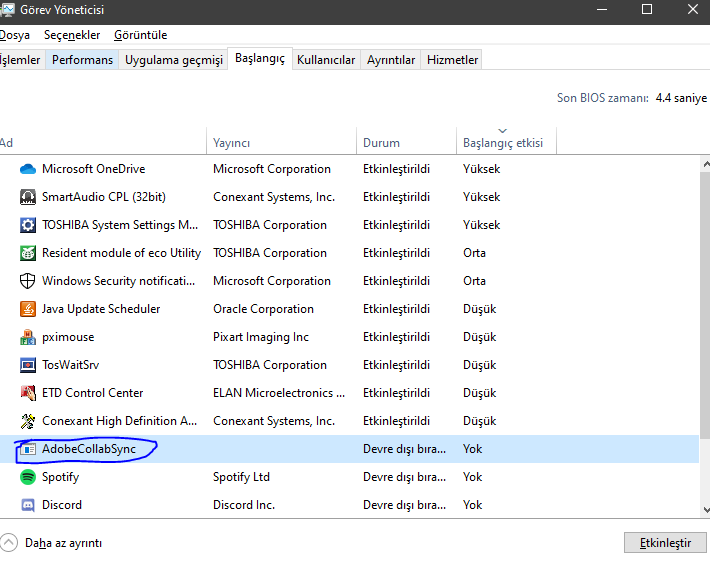The width and height of the screenshot is (710, 565).
Task: Click the TosWaitSrv icon
Action: coord(28,365)
